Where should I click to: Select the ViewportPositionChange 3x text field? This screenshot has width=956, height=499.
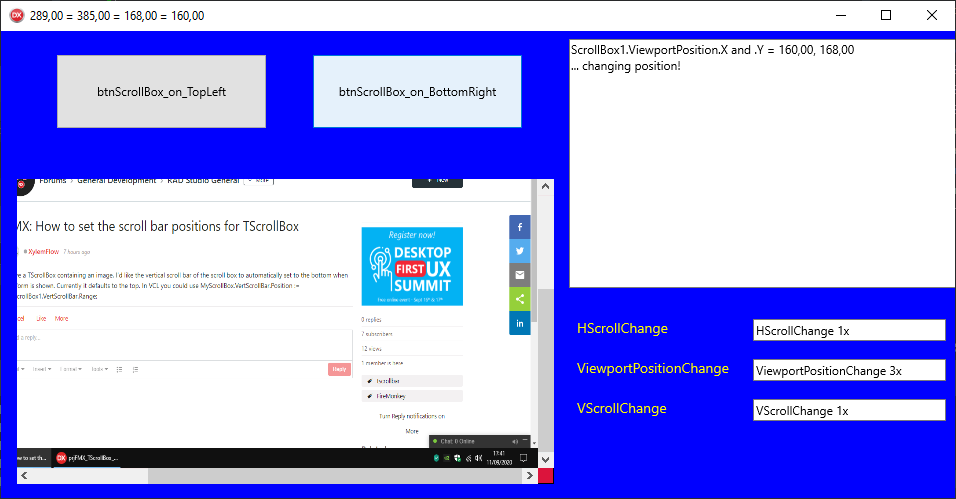848,370
